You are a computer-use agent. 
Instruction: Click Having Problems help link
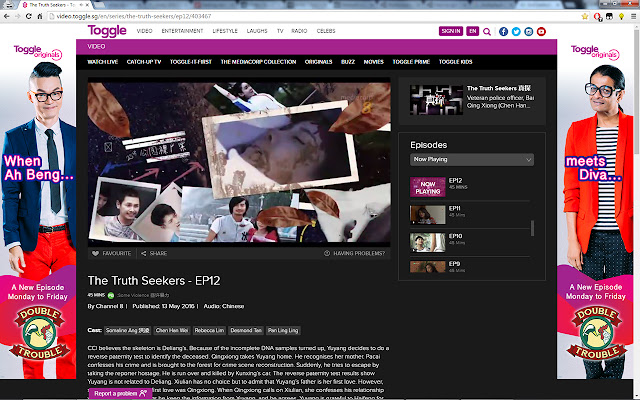click(x=354, y=253)
